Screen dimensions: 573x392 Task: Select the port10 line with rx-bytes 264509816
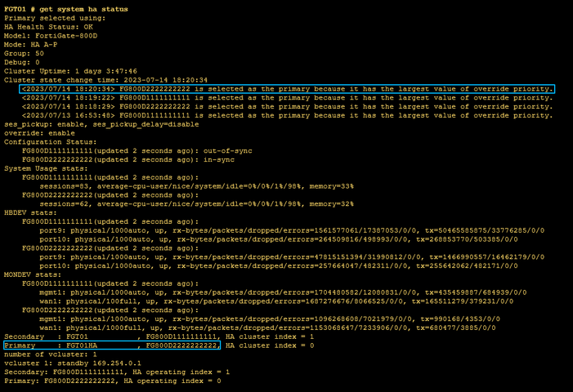coord(279,239)
